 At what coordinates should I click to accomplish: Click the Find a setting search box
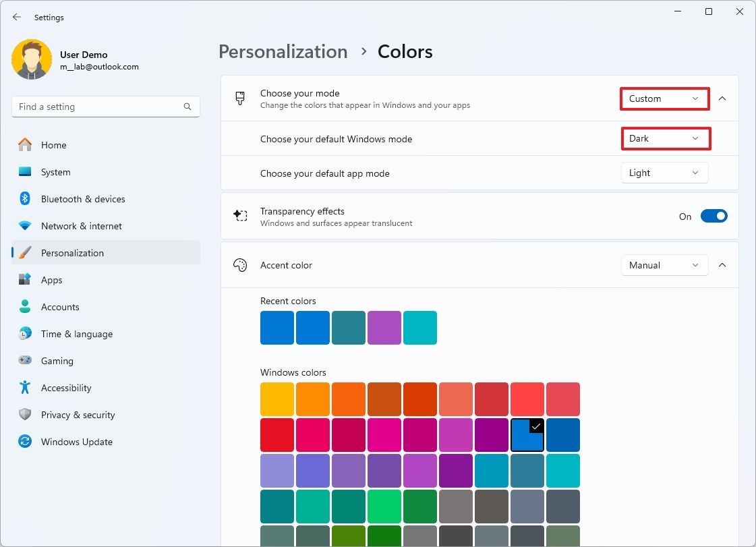pos(98,107)
